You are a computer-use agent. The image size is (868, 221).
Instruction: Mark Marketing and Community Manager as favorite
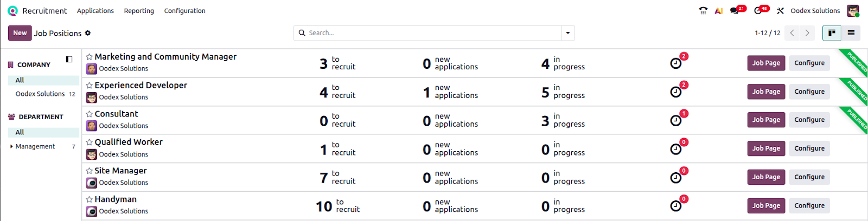click(x=90, y=57)
